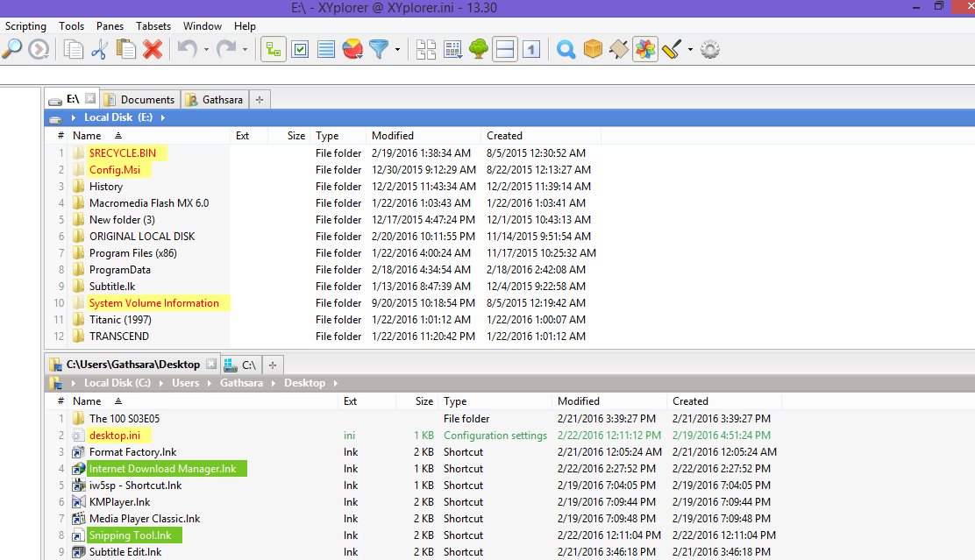Viewport: 975px width, 560px height.
Task: Open the Tools menu
Action: pyautogui.click(x=72, y=26)
